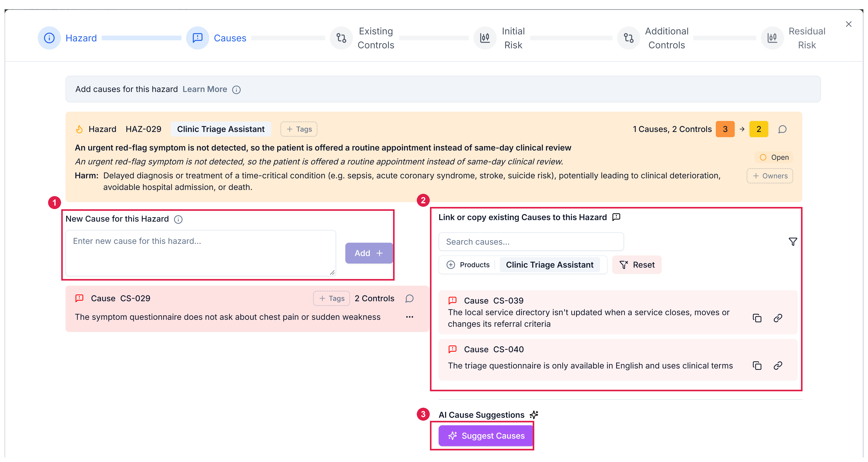Go to the Causes step

[230, 38]
